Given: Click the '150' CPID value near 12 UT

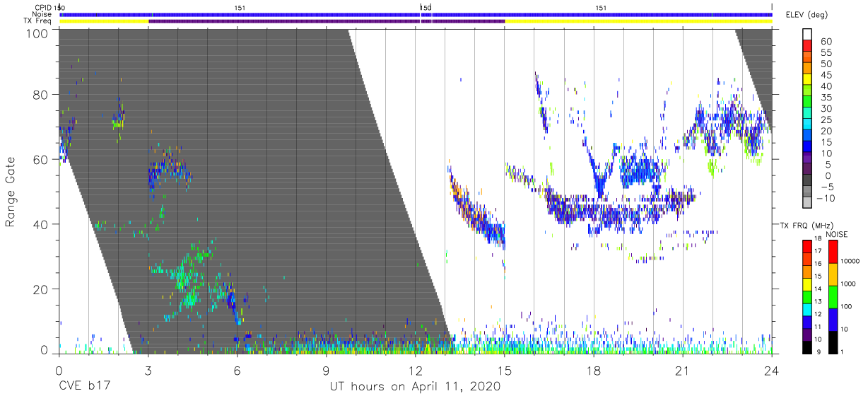Looking at the screenshot, I should point(426,7).
